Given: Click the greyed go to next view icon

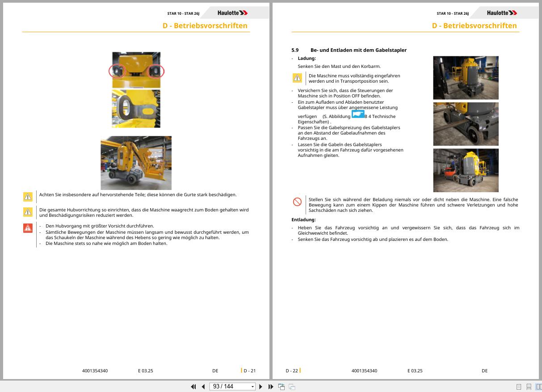Looking at the screenshot, I should click(x=292, y=387).
